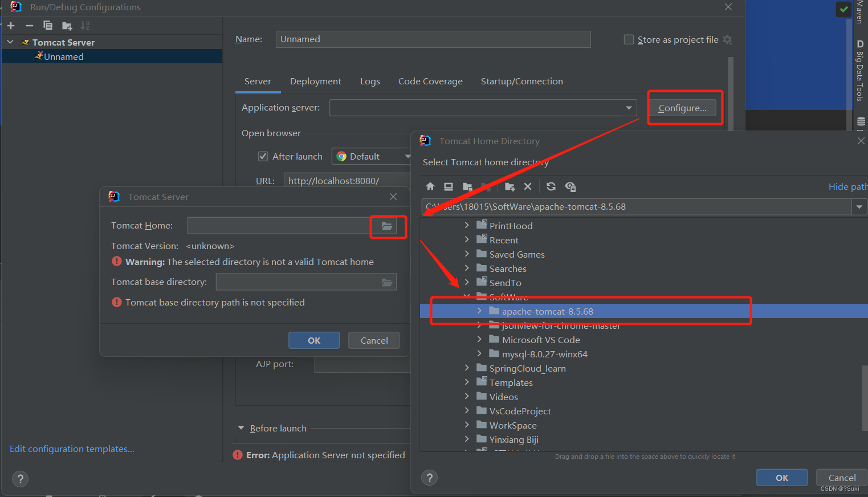Close the Tomcat Home Directory dialog
The image size is (868, 497).
click(861, 141)
